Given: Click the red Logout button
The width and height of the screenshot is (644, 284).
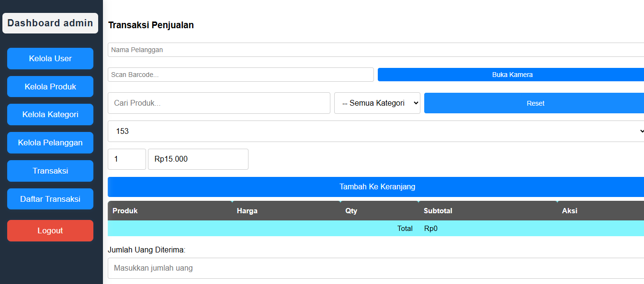Looking at the screenshot, I should click(50, 230).
